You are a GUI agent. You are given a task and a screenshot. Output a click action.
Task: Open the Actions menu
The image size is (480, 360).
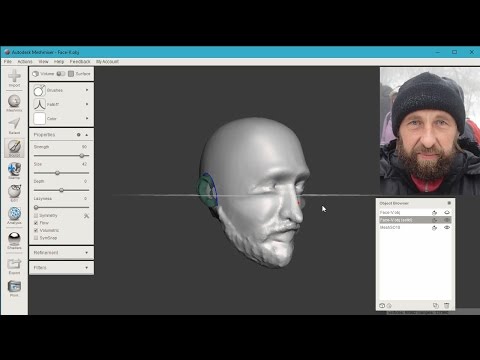pyautogui.click(x=25, y=62)
